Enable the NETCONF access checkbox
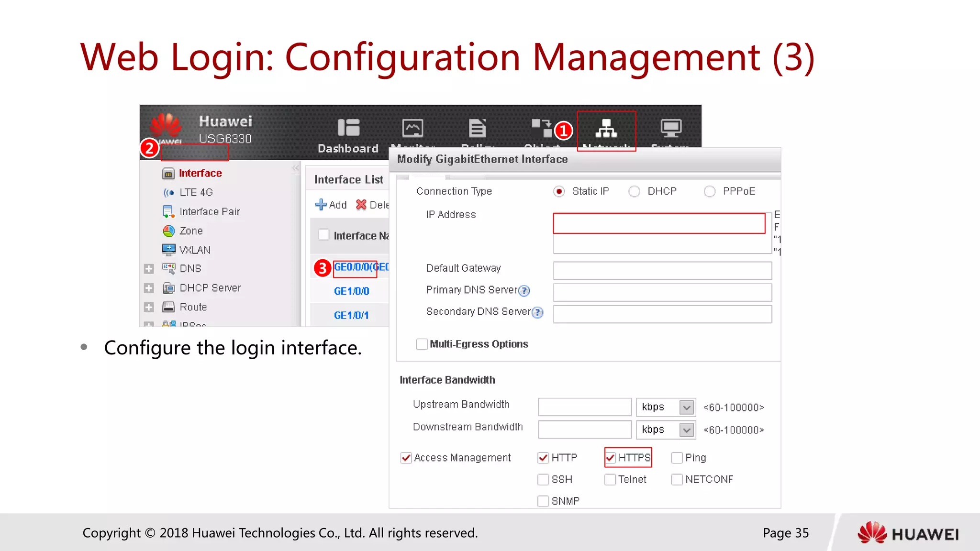 click(677, 480)
